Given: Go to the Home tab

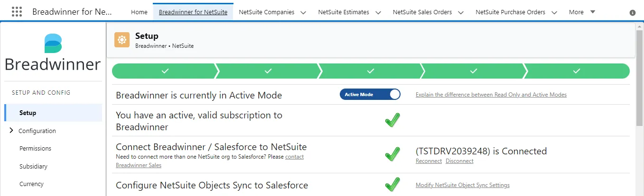Looking at the screenshot, I should (x=139, y=12).
